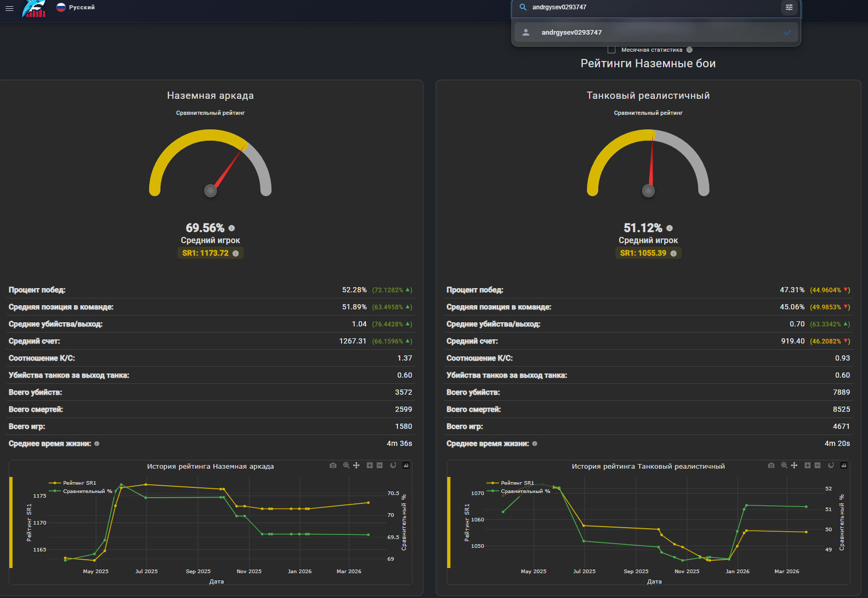Image resolution: width=868 pixels, height=598 pixels.
Task: Toggle Сравнительный % series in Танковый реалистичный legend
Action: [x=525, y=491]
